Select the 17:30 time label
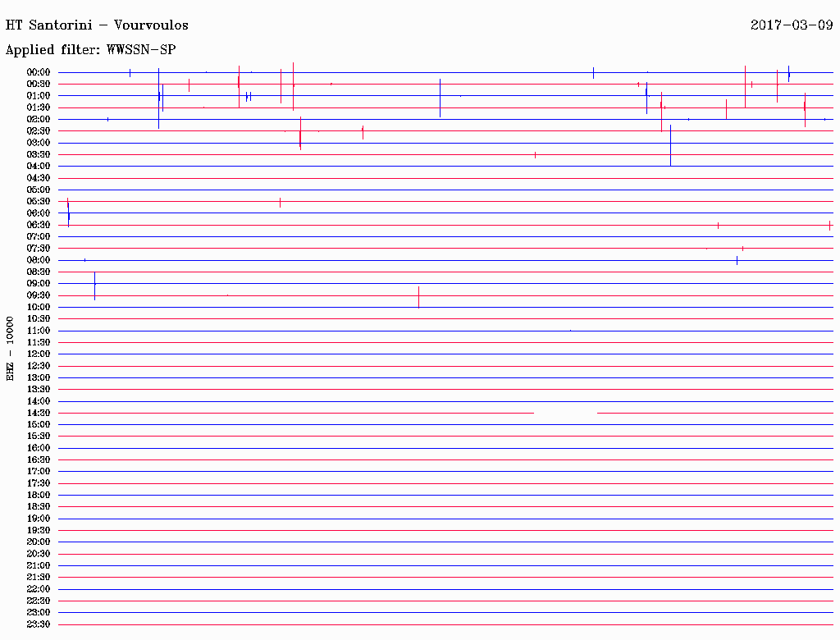This screenshot has width=840, height=640. click(x=39, y=483)
